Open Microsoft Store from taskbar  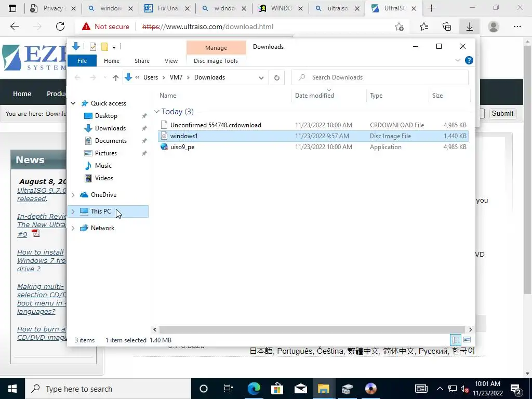277,389
